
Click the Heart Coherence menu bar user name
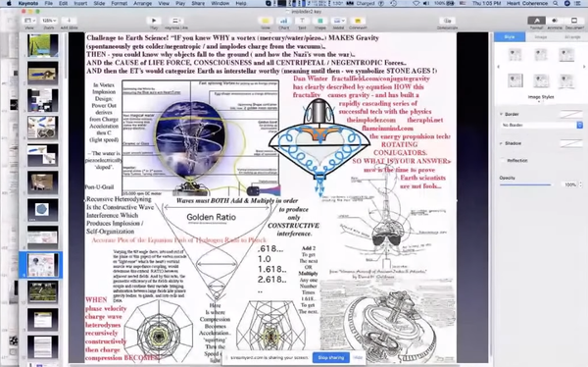tap(527, 3)
